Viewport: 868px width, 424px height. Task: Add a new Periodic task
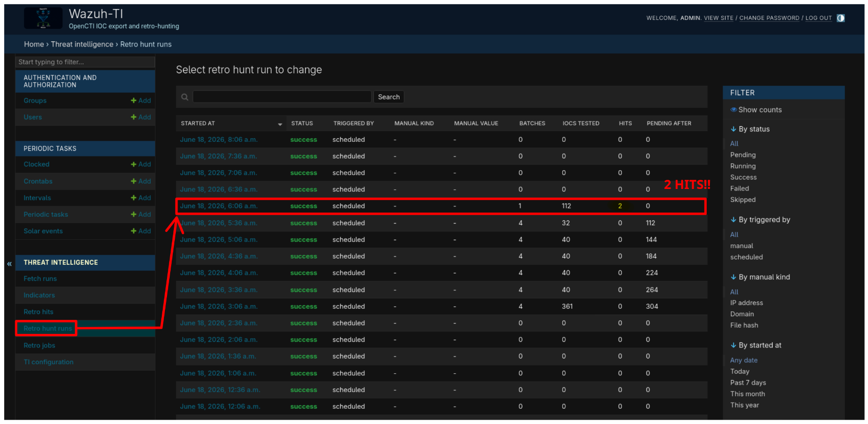(x=141, y=215)
